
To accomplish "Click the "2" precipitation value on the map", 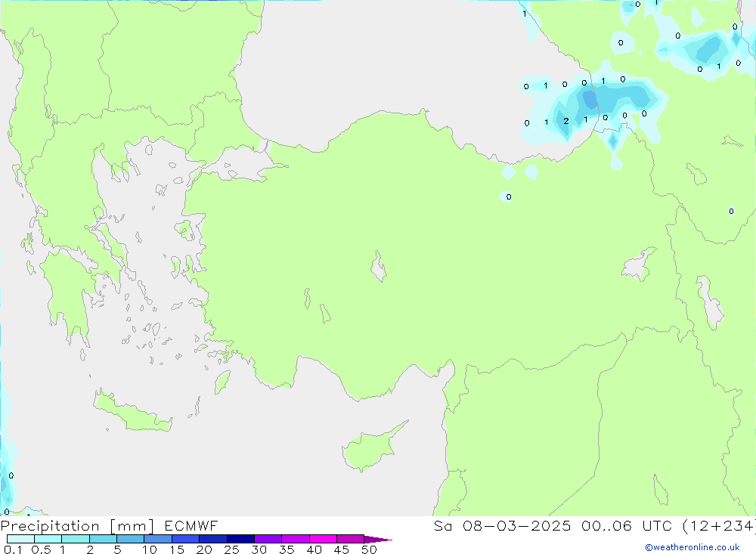I will pyautogui.click(x=566, y=121).
